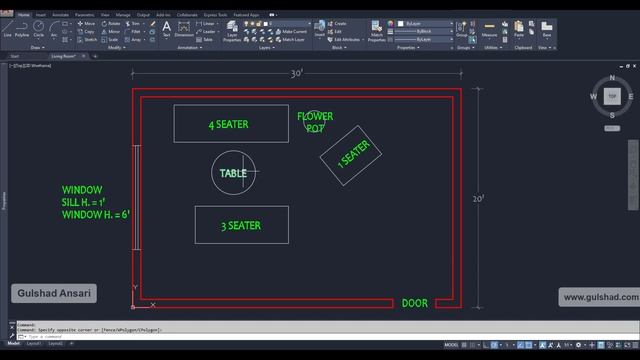Select the Text annotation tool
The width and height of the screenshot is (640, 360).
tap(167, 29)
